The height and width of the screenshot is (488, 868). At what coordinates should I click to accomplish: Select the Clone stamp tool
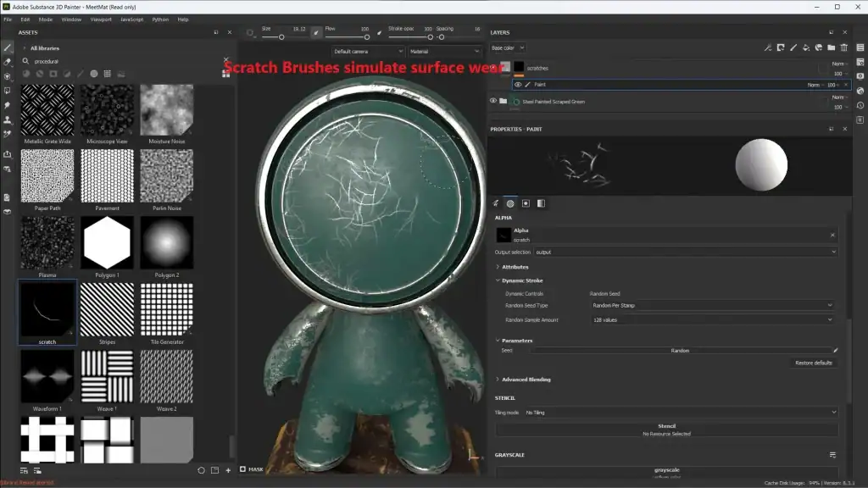[8, 119]
